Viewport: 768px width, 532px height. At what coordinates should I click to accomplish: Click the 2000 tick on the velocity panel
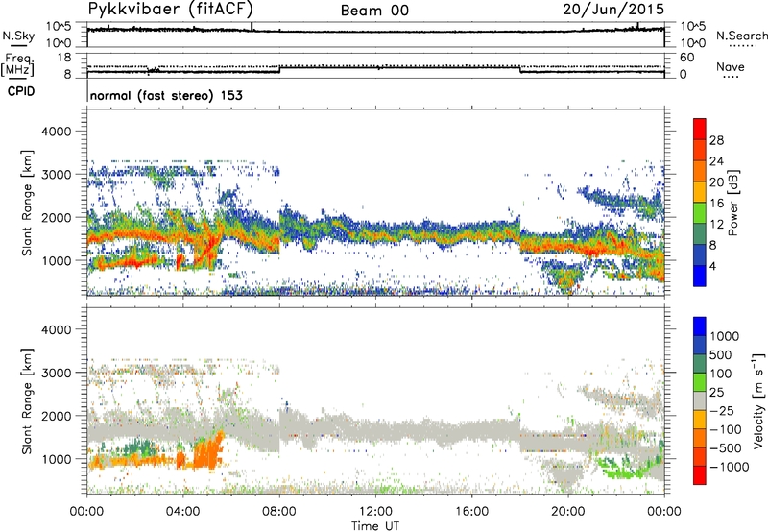click(x=56, y=416)
